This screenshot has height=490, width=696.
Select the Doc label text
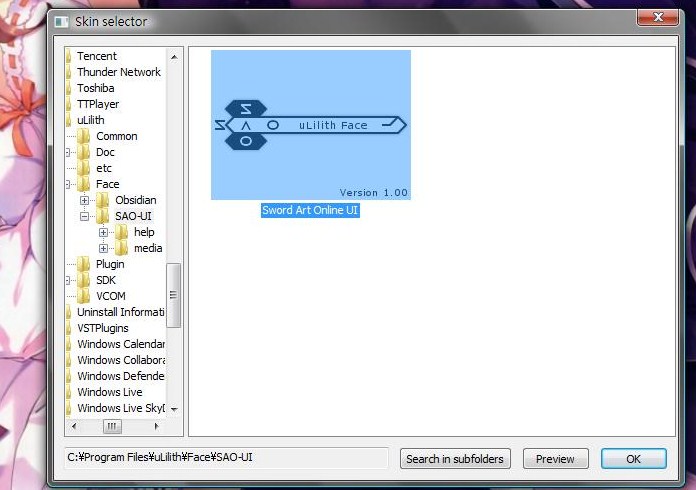pyautogui.click(x=105, y=152)
